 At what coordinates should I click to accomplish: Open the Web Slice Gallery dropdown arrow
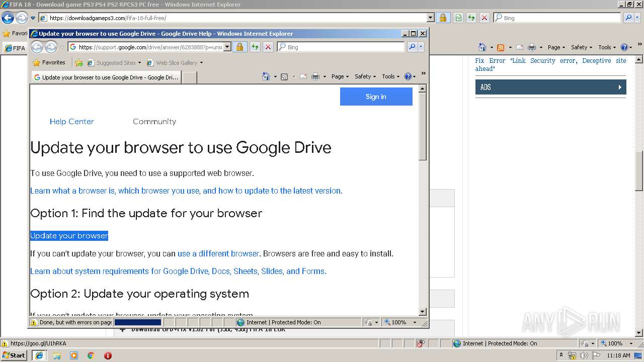point(201,63)
